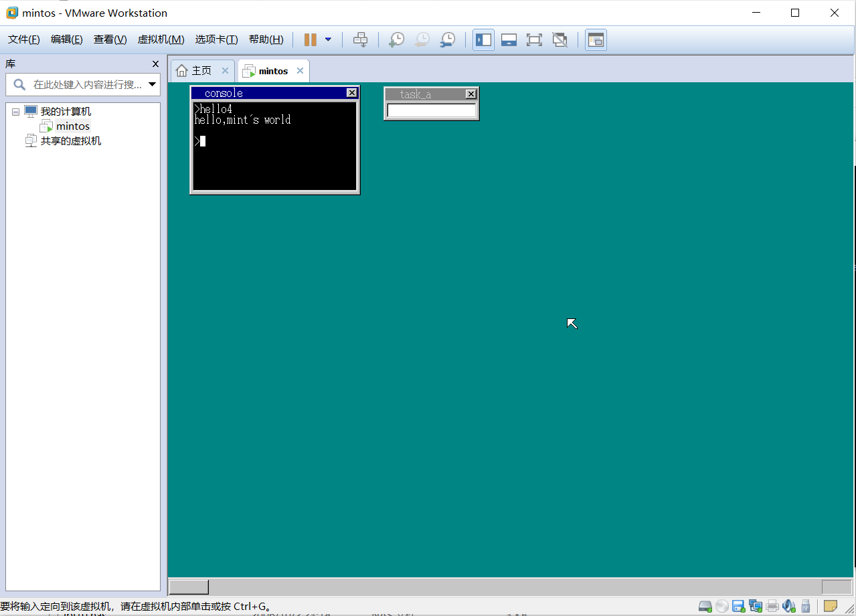Image resolution: width=856 pixels, height=616 pixels.
Task: Click the hard disk status icon
Action: (x=705, y=607)
